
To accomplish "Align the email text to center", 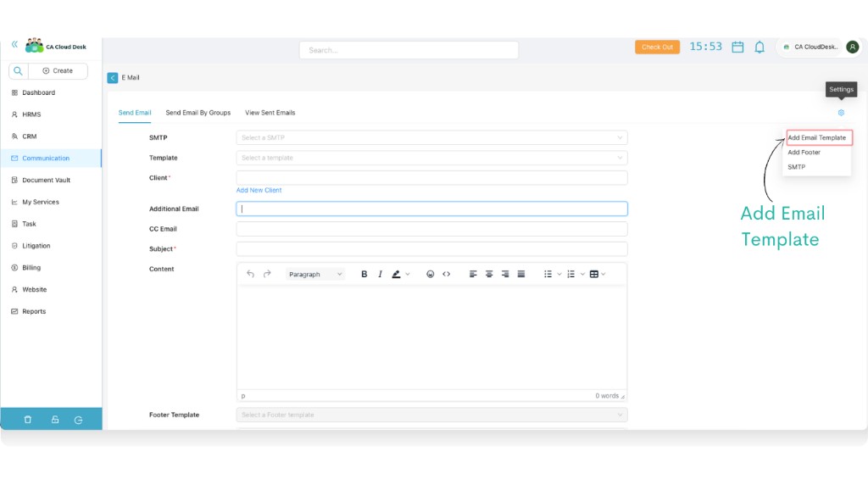I will (489, 273).
